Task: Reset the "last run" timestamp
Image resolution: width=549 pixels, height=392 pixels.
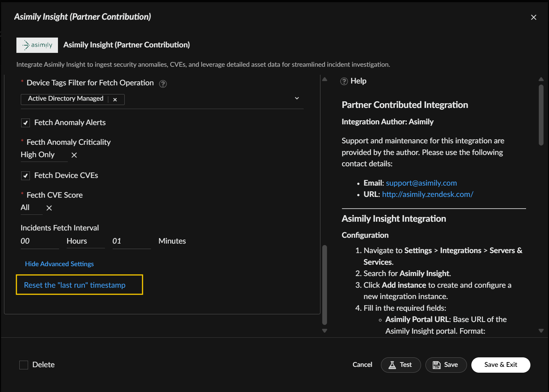Action: [x=75, y=285]
